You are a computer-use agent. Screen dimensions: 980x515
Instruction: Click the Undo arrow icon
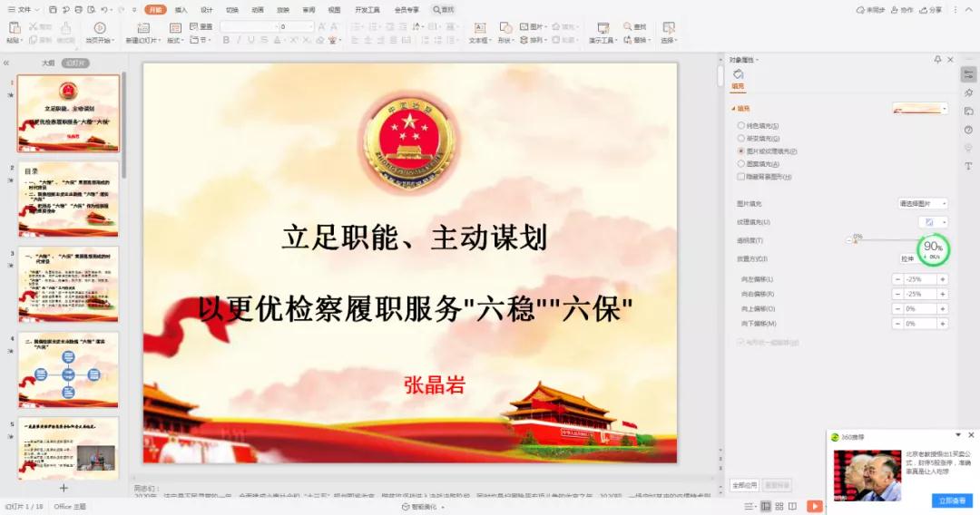point(104,10)
